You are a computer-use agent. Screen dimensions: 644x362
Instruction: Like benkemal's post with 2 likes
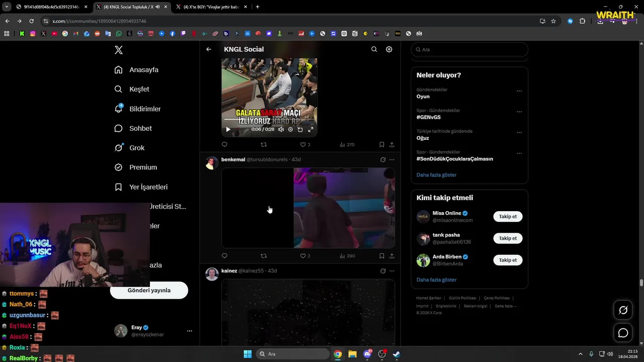click(305, 256)
